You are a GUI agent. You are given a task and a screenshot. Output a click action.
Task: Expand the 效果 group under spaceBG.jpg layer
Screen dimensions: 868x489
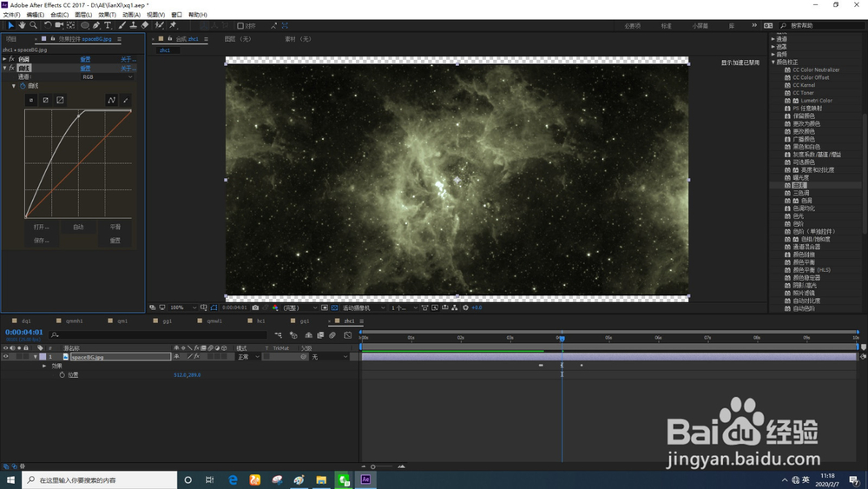(x=44, y=366)
